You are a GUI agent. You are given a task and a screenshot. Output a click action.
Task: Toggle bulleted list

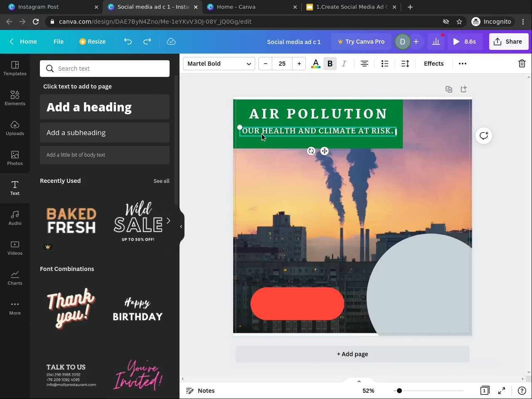(x=385, y=64)
